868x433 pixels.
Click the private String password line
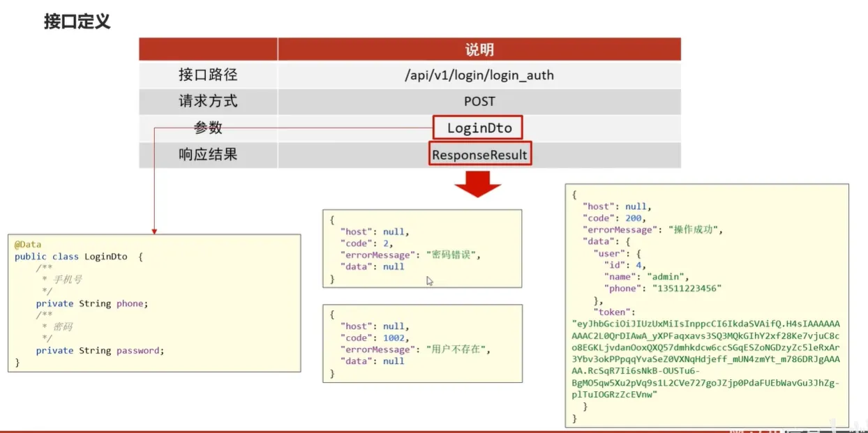pos(100,351)
